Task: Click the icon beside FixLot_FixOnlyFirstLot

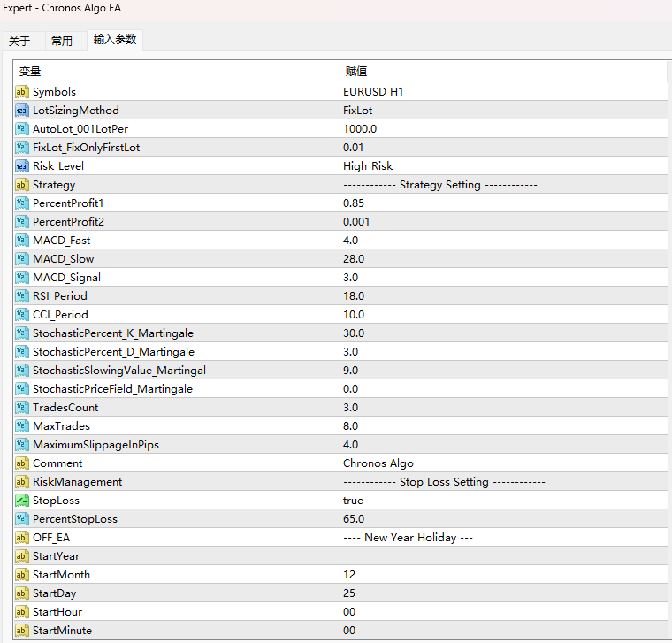Action: pyautogui.click(x=22, y=148)
